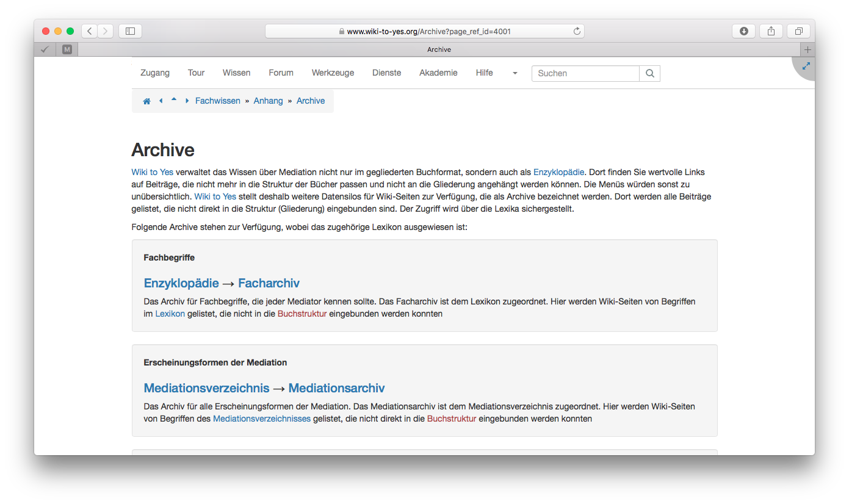Click into the Suchen search field
This screenshot has height=504, width=849.
[585, 73]
